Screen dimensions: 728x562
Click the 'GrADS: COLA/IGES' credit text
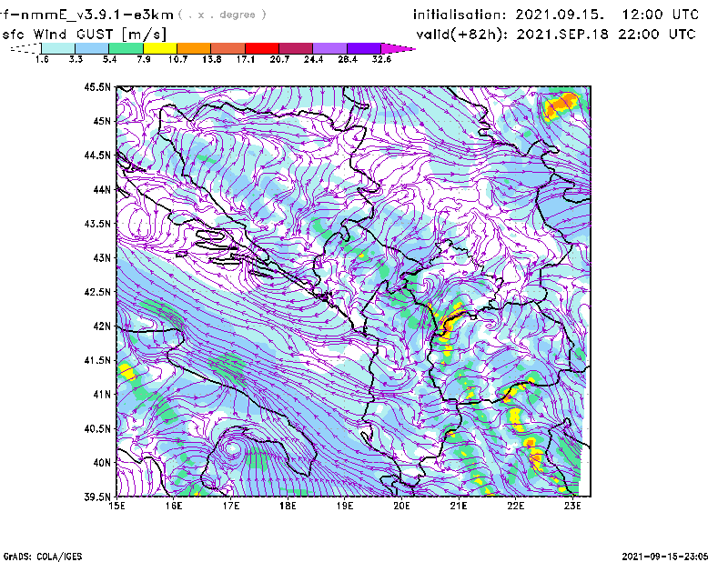43,557
